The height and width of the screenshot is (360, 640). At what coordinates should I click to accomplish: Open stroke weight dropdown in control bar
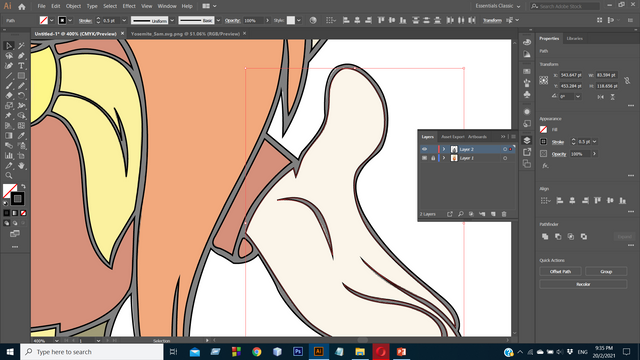(x=124, y=20)
